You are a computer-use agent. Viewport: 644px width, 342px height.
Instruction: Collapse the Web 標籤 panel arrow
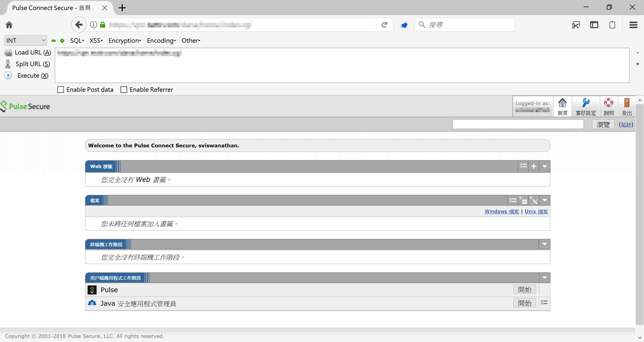coord(544,166)
